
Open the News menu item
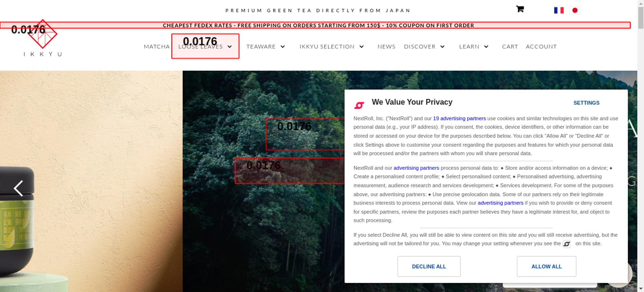[386, 47]
